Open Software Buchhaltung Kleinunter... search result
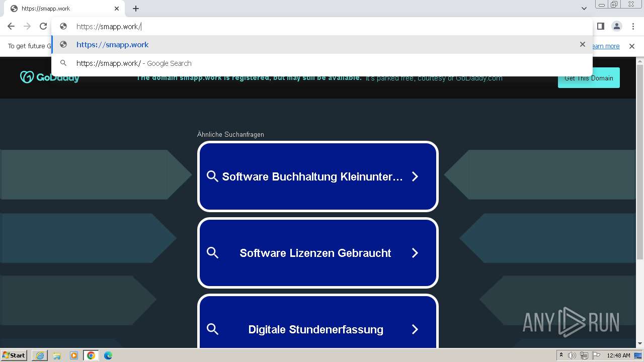 point(318,176)
